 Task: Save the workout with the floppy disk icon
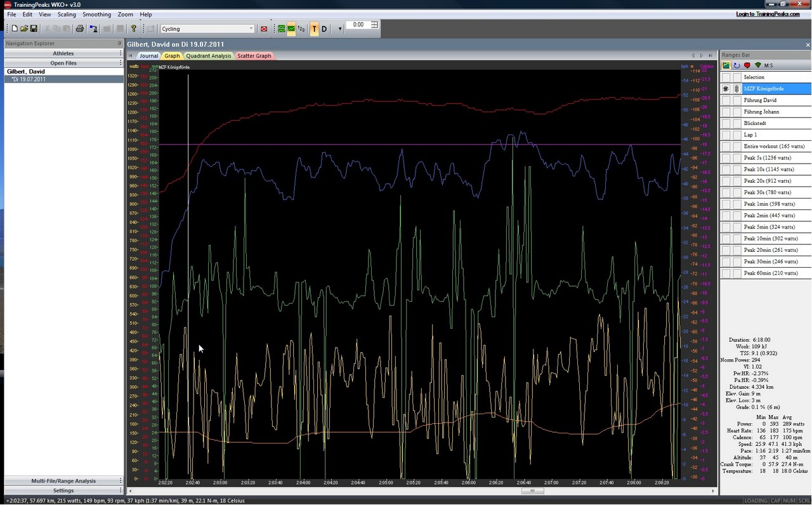[x=34, y=29]
